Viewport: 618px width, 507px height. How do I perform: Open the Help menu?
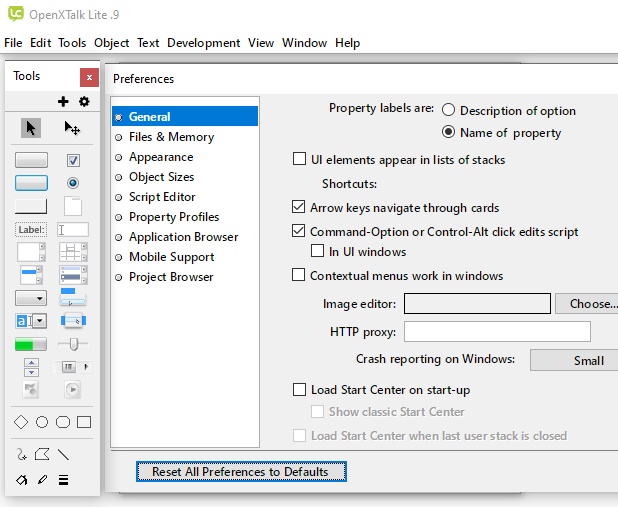click(348, 43)
